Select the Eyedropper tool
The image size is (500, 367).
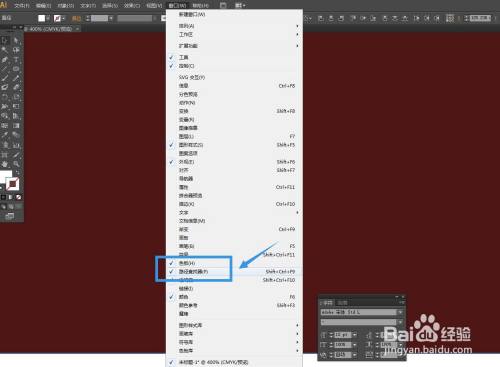point(5,135)
